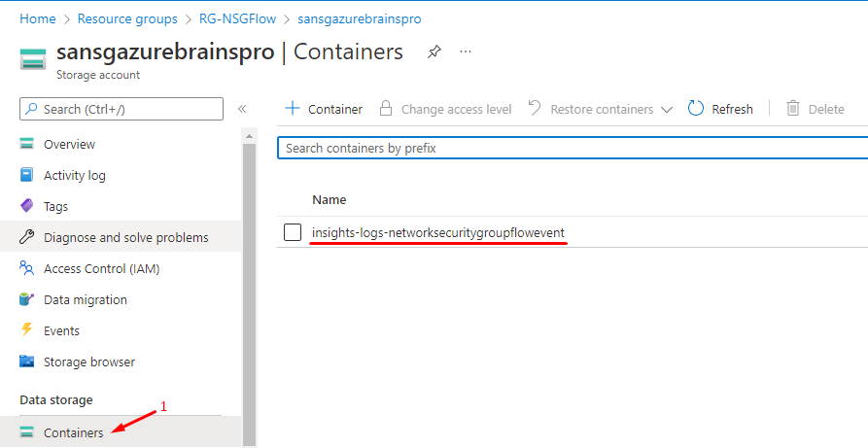Click the purple Tags icon
The width and height of the screenshot is (868, 448).
[x=26, y=207]
